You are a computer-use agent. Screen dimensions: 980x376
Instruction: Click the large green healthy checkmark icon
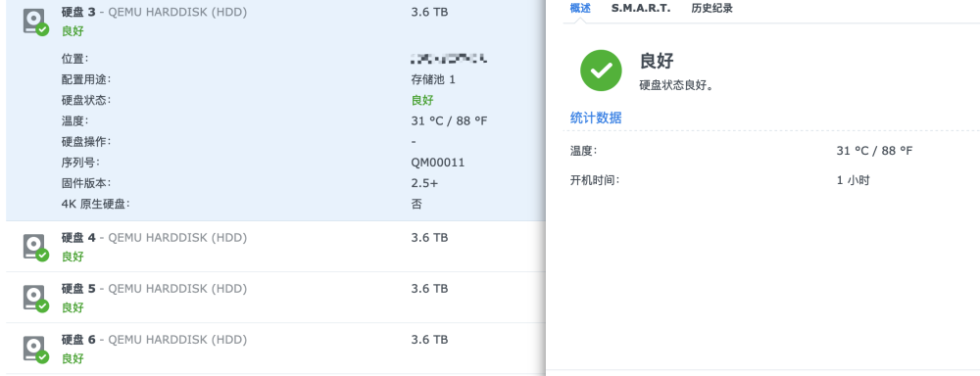(x=601, y=70)
